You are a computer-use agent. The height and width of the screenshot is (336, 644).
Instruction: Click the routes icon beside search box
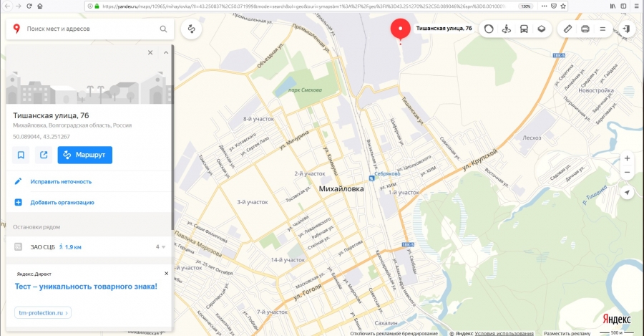click(191, 29)
